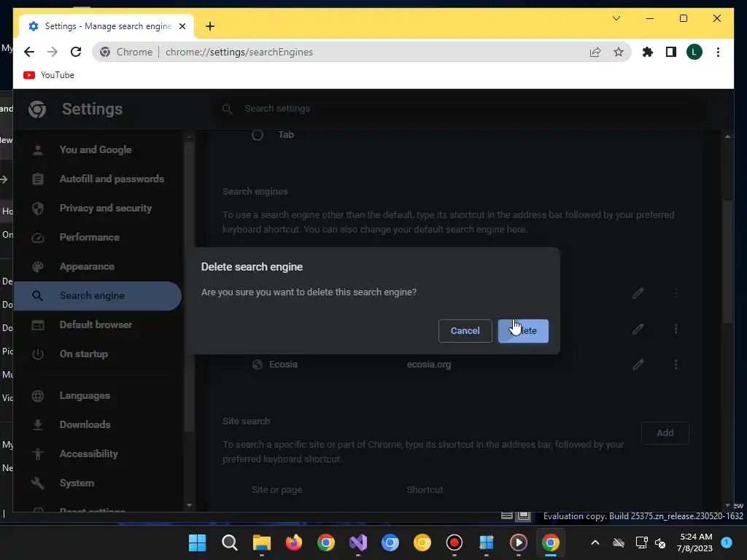Screen dimensions: 747x560
Task: Open Visual Studio from taskbar
Action: [357, 542]
